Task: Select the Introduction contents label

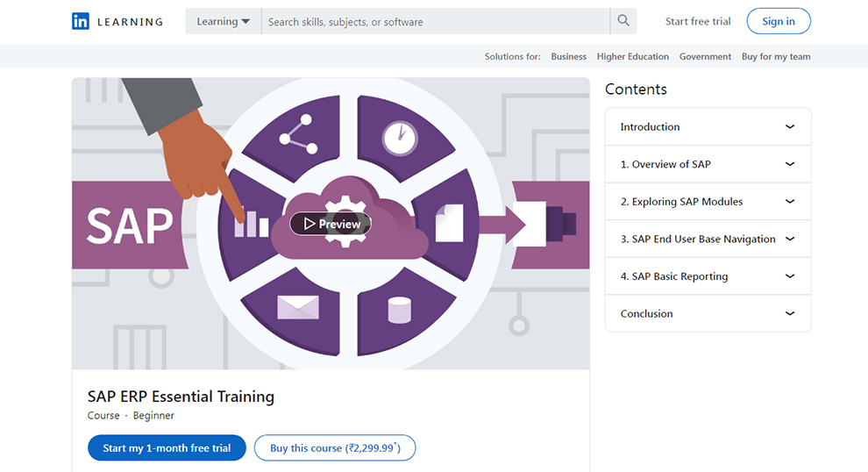Action: pos(650,127)
